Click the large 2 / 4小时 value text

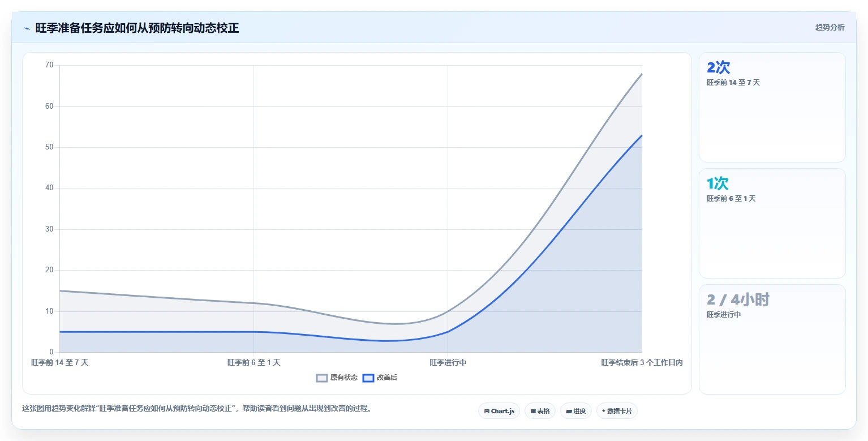pos(738,300)
